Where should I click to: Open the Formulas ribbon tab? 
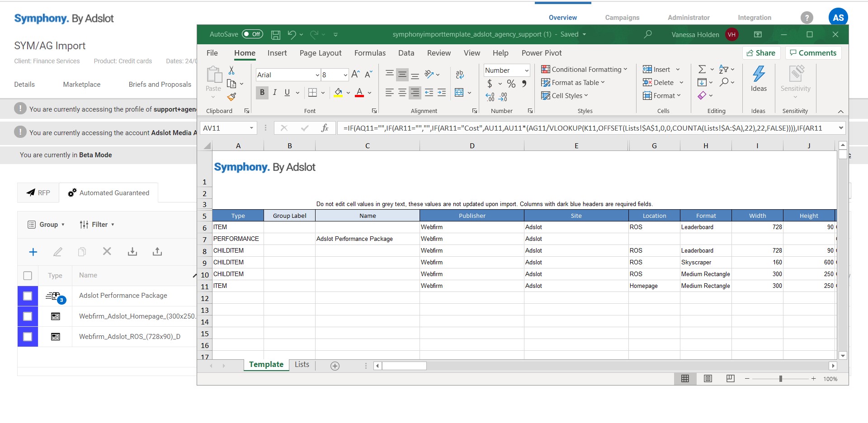(x=370, y=53)
